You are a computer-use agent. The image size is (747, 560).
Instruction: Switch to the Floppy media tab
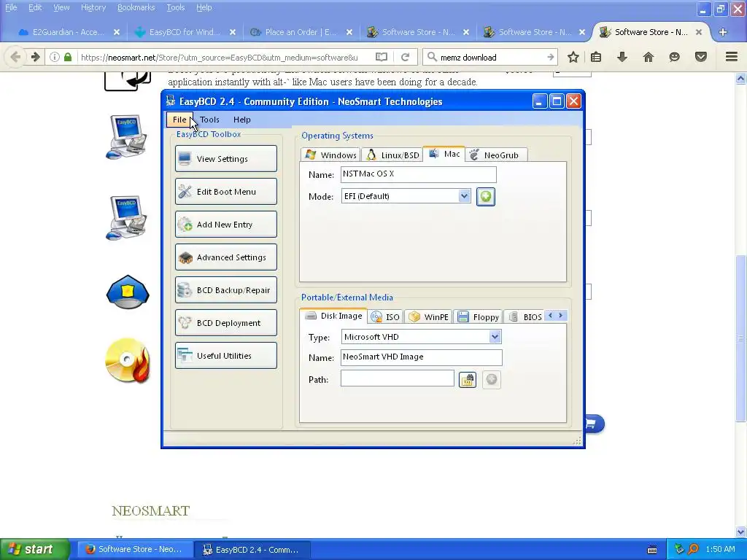478,317
